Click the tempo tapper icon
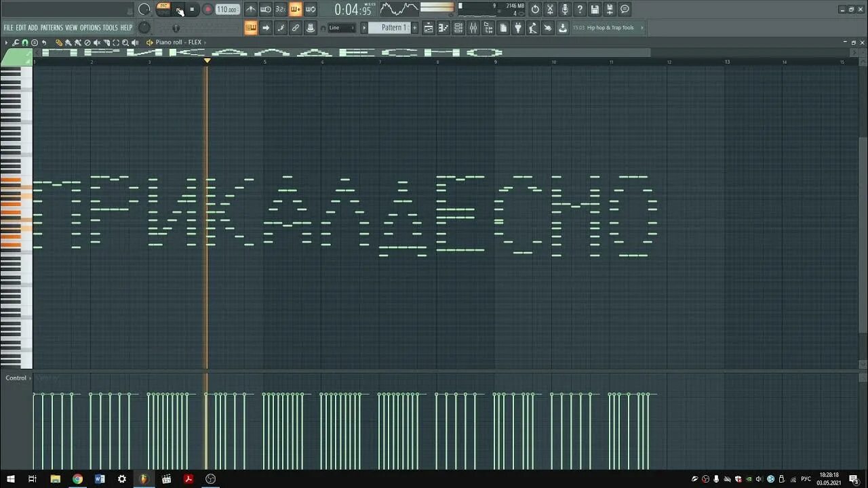 (533, 28)
